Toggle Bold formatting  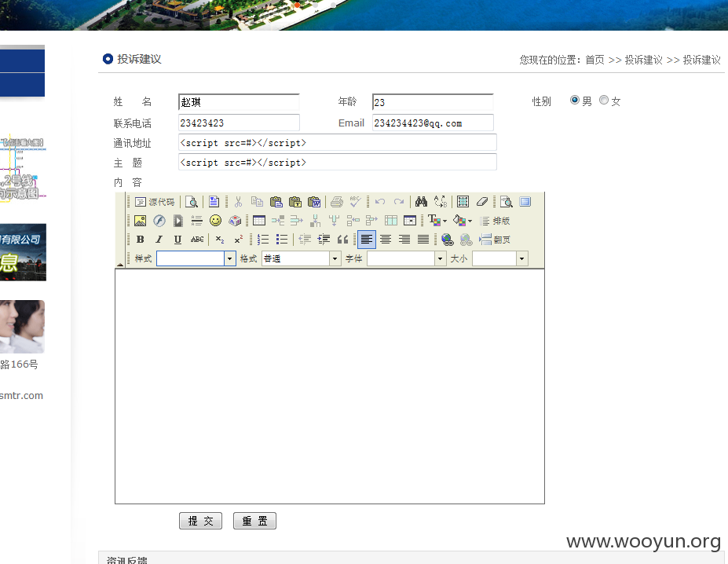[140, 240]
